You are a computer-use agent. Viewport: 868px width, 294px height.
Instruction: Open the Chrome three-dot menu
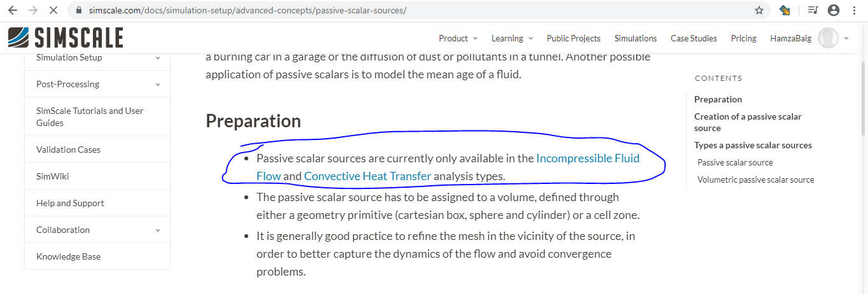854,10
